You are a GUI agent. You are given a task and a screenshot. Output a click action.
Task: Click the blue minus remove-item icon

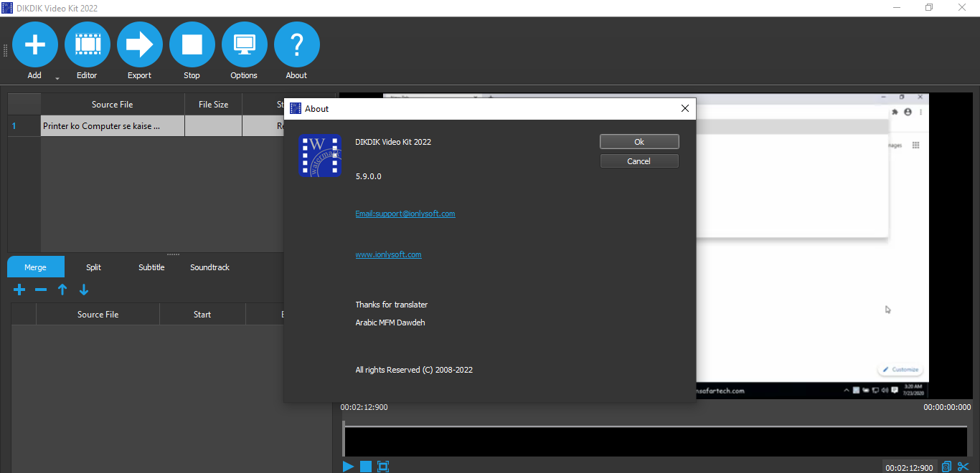coord(41,290)
